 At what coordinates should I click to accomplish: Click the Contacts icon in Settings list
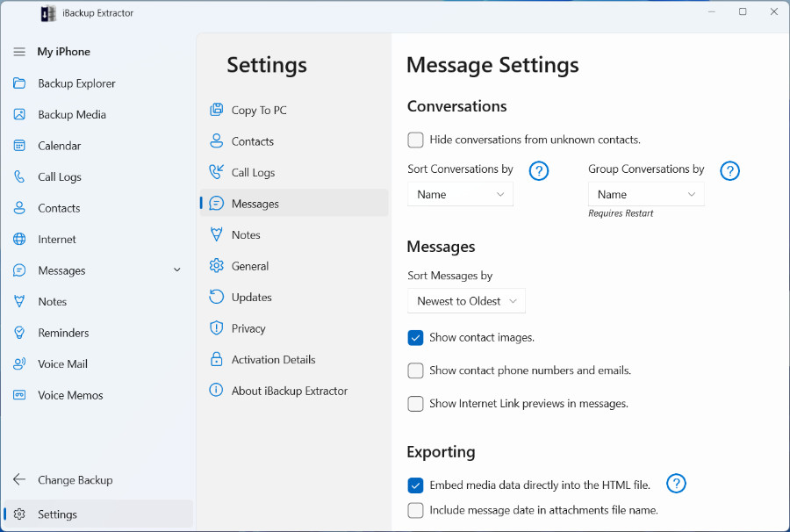point(216,141)
